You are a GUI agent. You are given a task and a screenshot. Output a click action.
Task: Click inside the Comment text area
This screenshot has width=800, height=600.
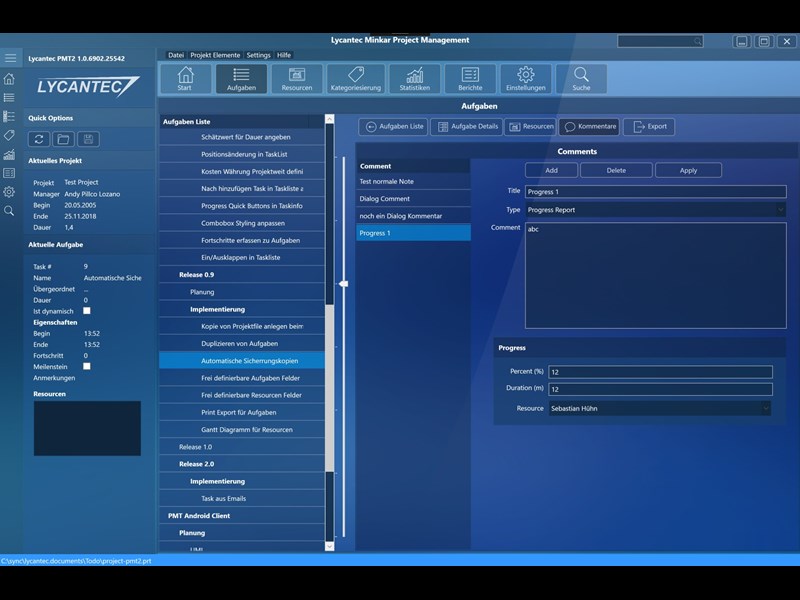[656, 276]
